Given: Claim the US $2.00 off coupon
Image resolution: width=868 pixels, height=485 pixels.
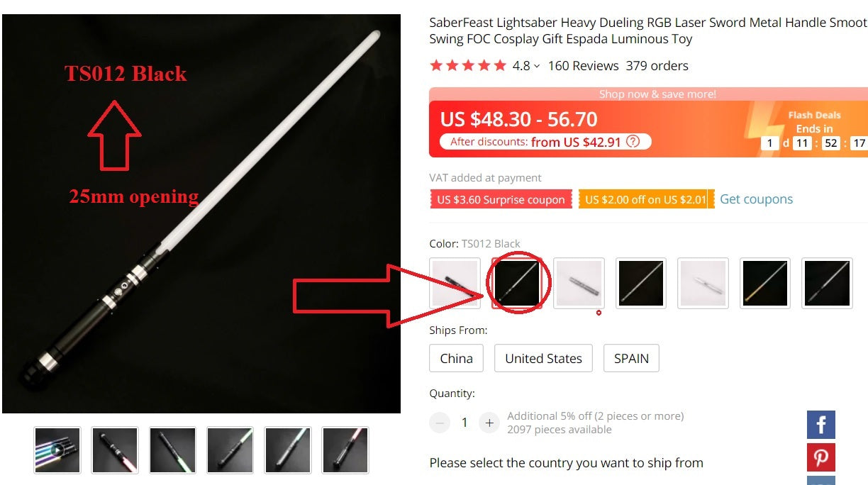Looking at the screenshot, I should (x=645, y=199).
